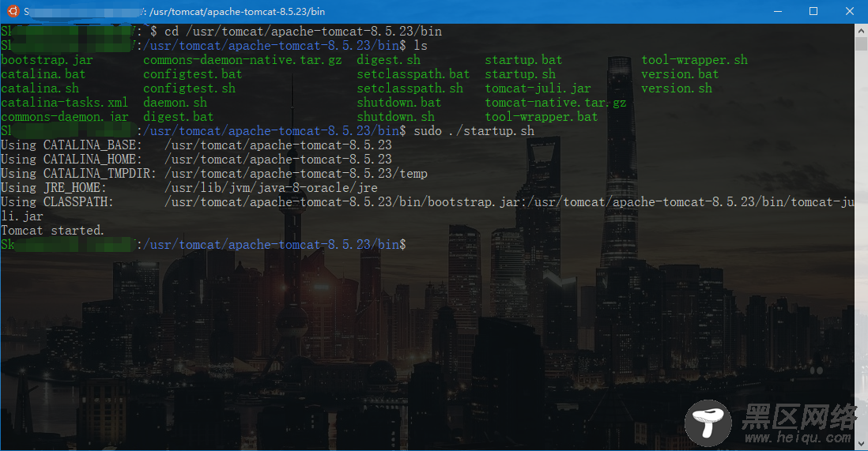Click the 'sudo ./startup.sh' command text
This screenshot has width=868, height=451.
474,131
